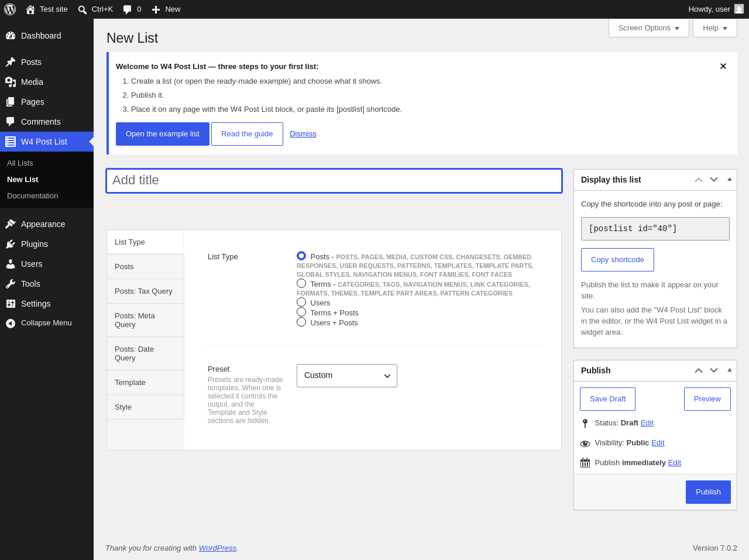The width and height of the screenshot is (749, 560).
Task: Select New List submenu item
Action: click(x=23, y=180)
